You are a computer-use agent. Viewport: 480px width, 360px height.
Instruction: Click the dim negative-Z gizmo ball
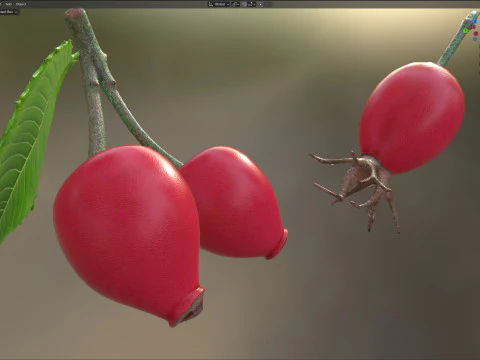[x=475, y=39]
